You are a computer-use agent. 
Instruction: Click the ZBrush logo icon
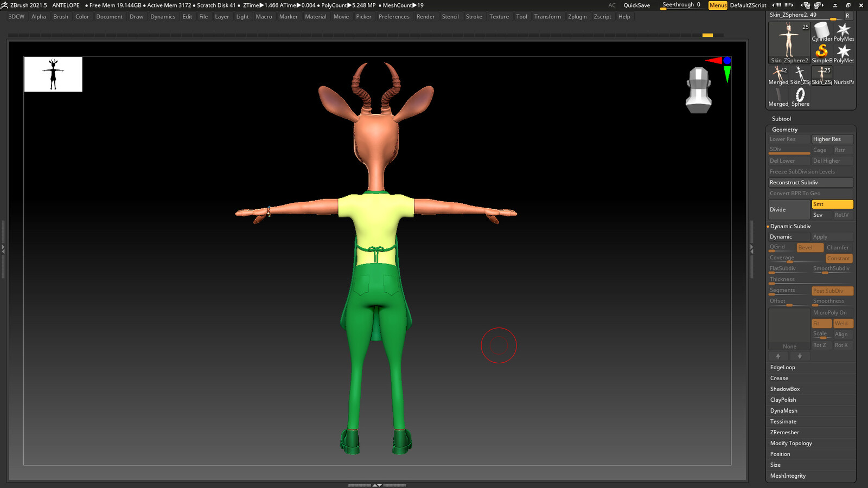(4, 5)
